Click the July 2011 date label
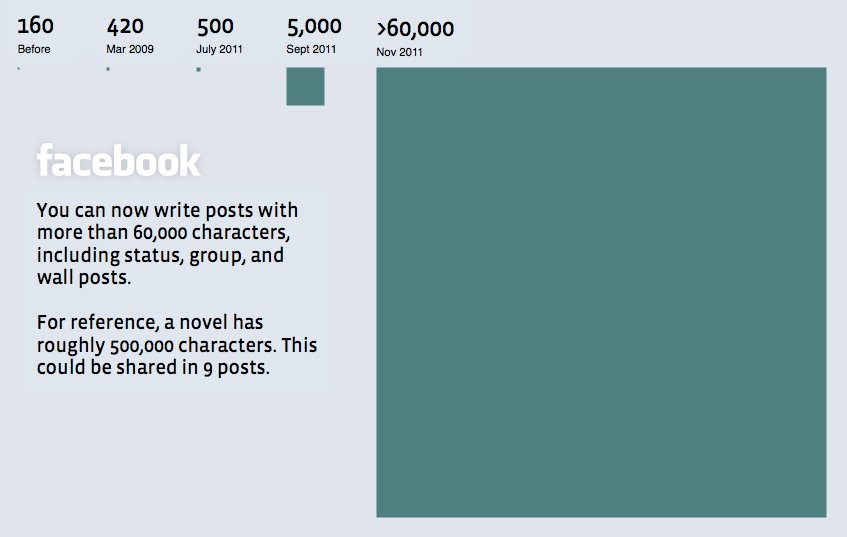The image size is (847, 537). [x=219, y=49]
